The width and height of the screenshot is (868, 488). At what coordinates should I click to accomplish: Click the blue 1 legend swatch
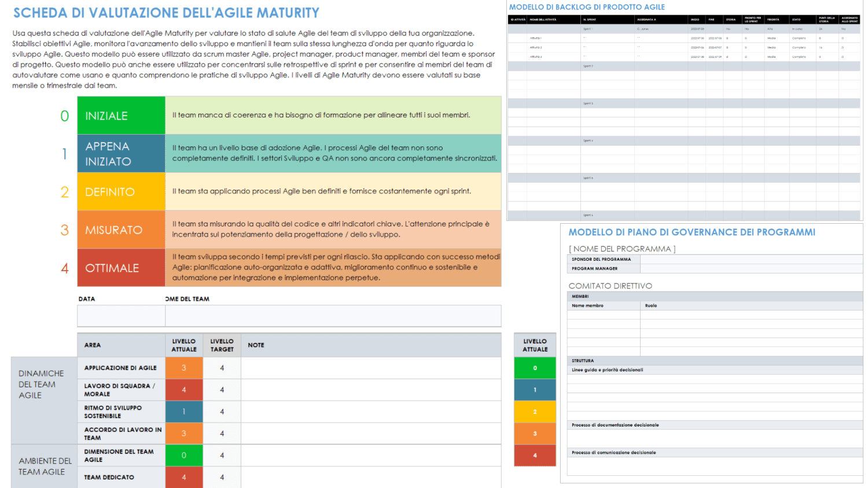click(x=535, y=390)
